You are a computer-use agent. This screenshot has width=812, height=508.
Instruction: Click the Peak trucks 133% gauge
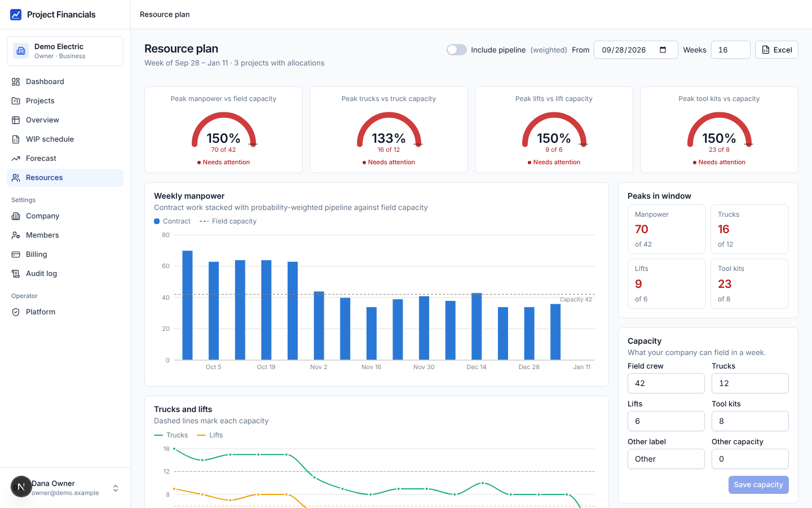(x=389, y=131)
